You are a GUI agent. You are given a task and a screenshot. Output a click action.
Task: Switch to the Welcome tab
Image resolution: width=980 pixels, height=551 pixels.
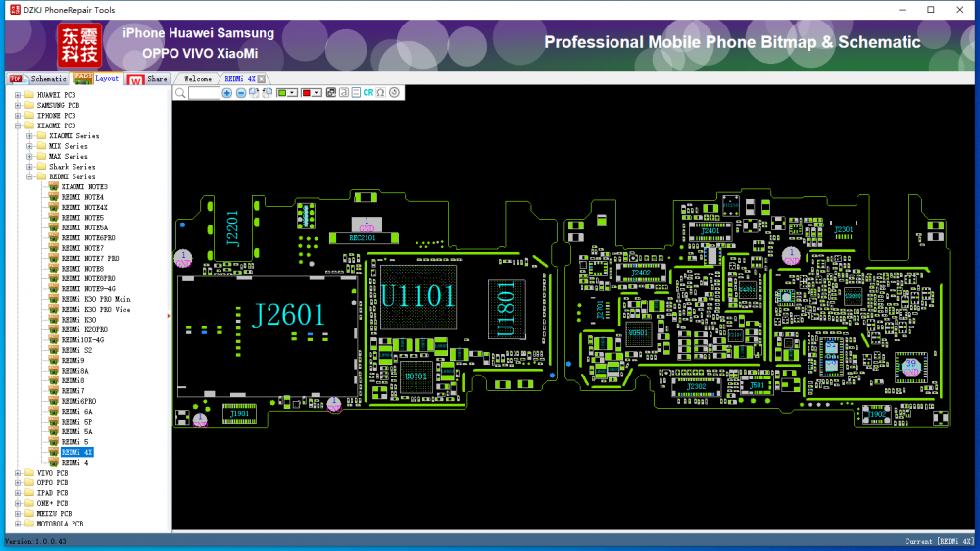197,79
